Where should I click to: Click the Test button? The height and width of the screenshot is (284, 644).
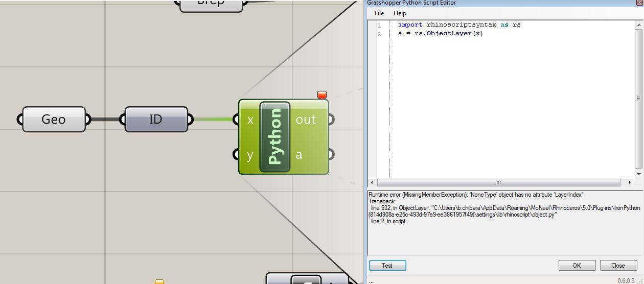387,266
